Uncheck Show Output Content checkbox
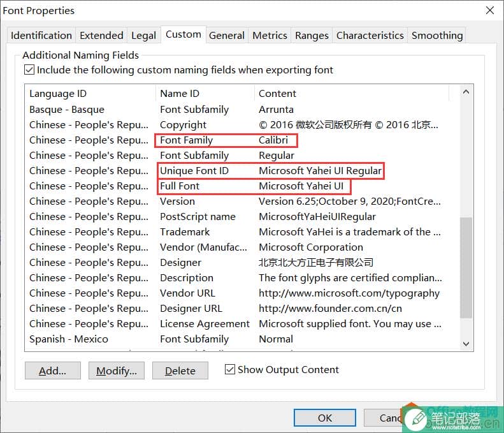 pyautogui.click(x=230, y=369)
